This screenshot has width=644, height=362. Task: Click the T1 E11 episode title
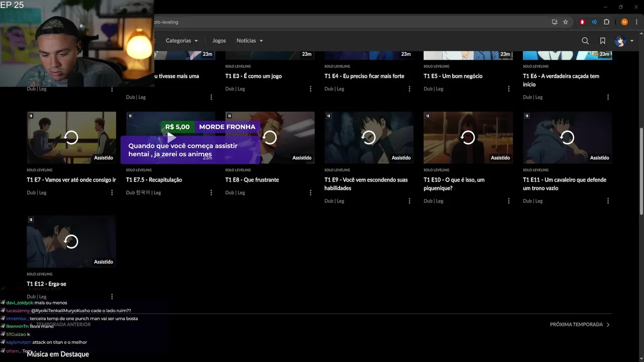pos(565,184)
